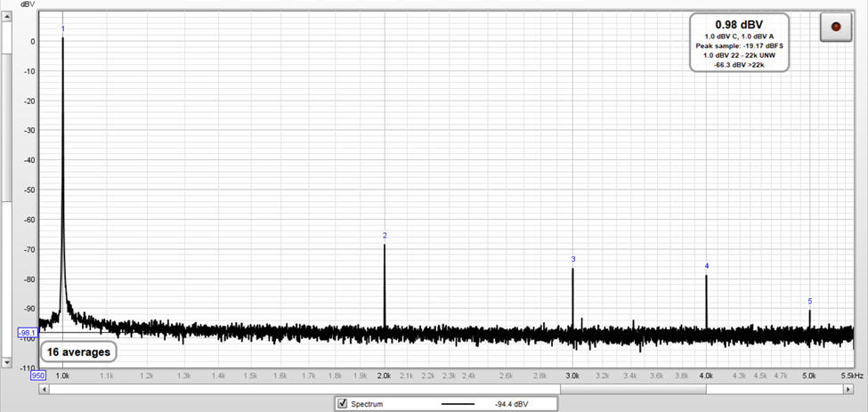
Task: Select the fourth harmonic marker 4
Action: click(707, 266)
